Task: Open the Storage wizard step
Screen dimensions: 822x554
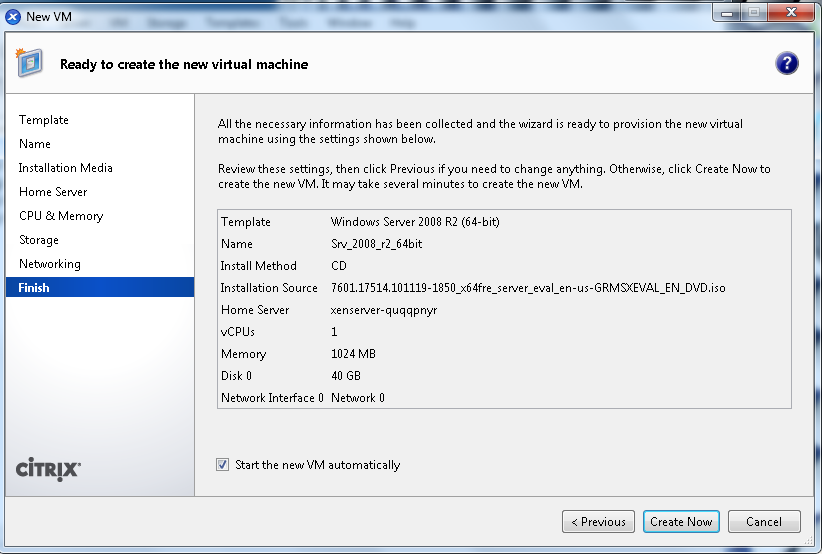Action: point(39,240)
